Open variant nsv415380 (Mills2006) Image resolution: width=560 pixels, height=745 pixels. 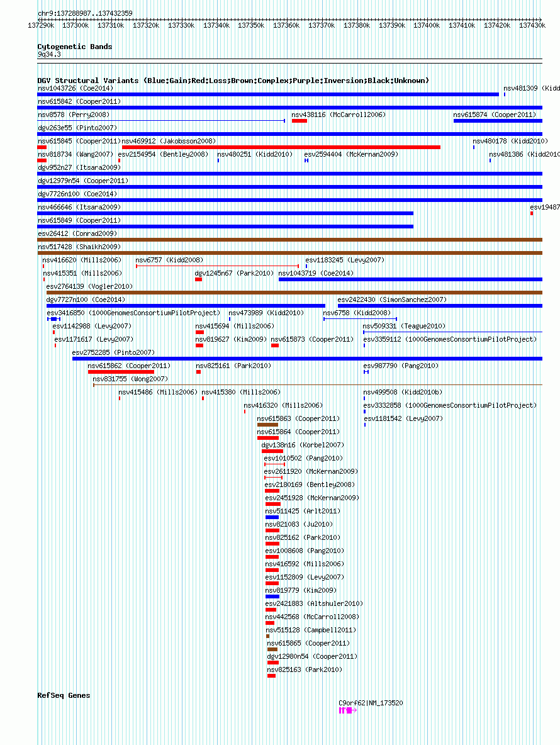pos(241,393)
